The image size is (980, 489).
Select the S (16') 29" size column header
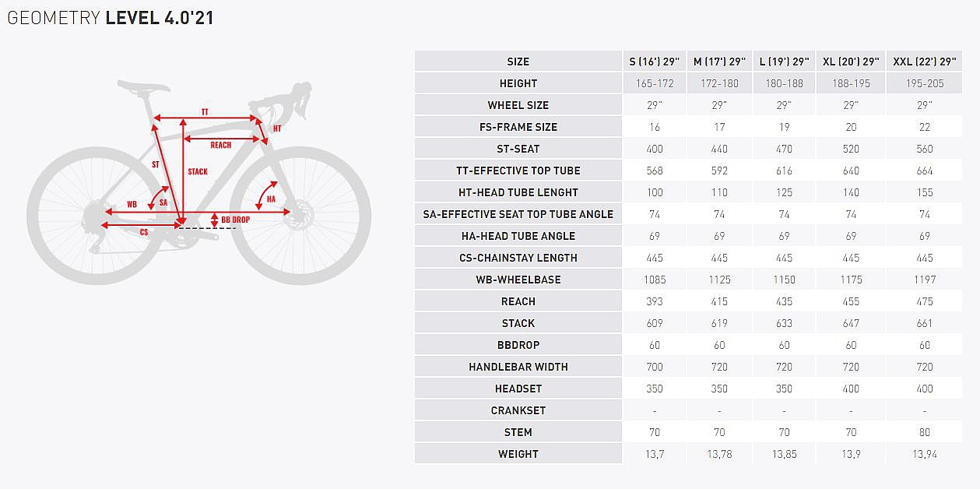pos(655,62)
